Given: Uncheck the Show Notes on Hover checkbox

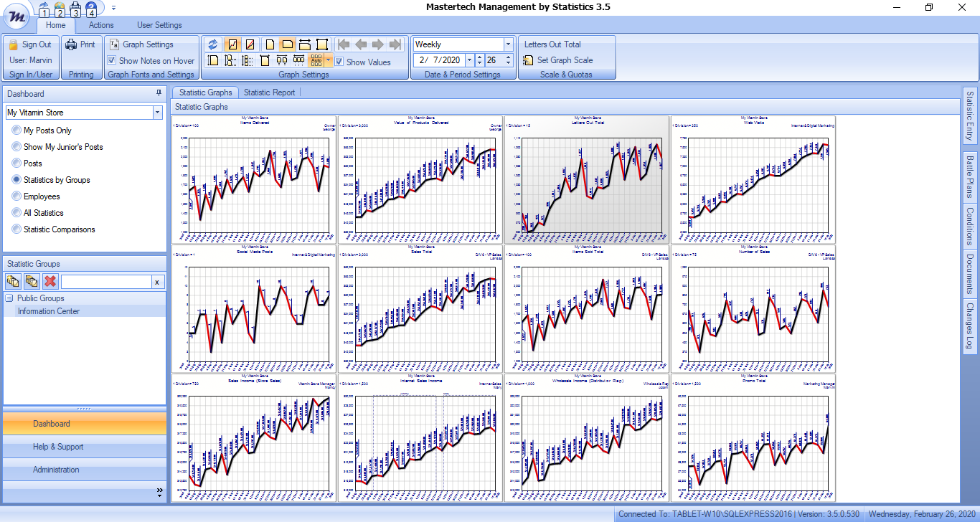Looking at the screenshot, I should pos(112,61).
